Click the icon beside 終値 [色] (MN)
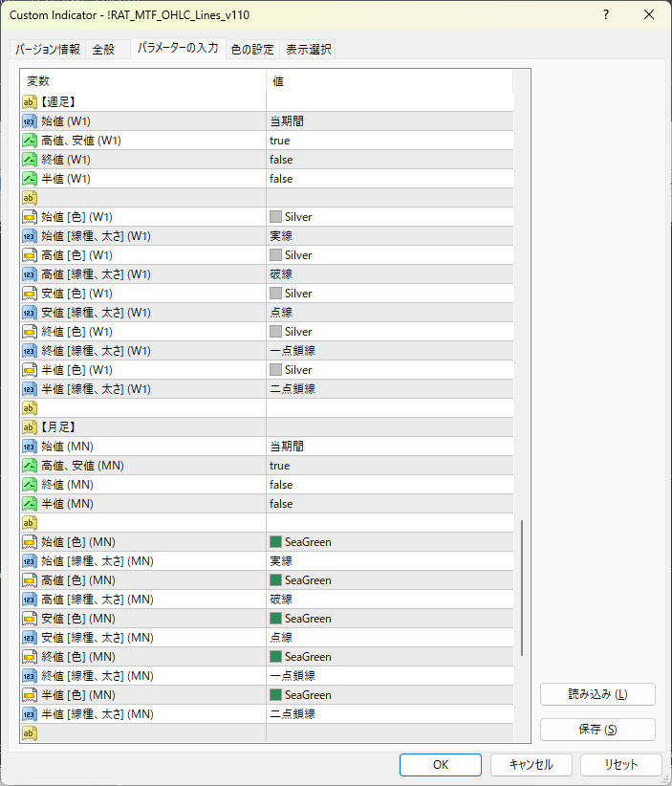The image size is (672, 786). [x=30, y=657]
